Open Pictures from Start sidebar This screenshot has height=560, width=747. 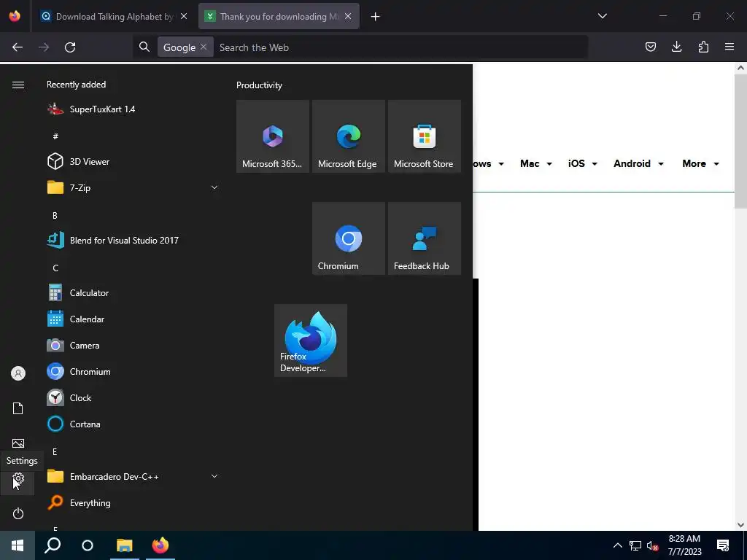coord(18,443)
